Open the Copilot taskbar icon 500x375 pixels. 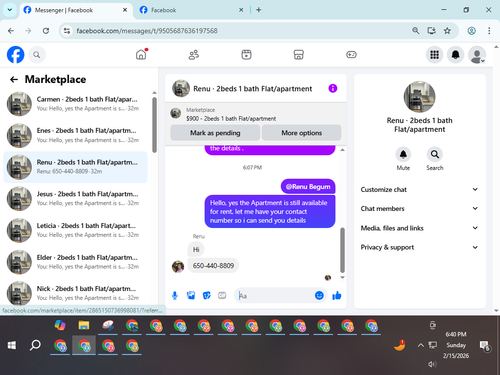pos(60,325)
